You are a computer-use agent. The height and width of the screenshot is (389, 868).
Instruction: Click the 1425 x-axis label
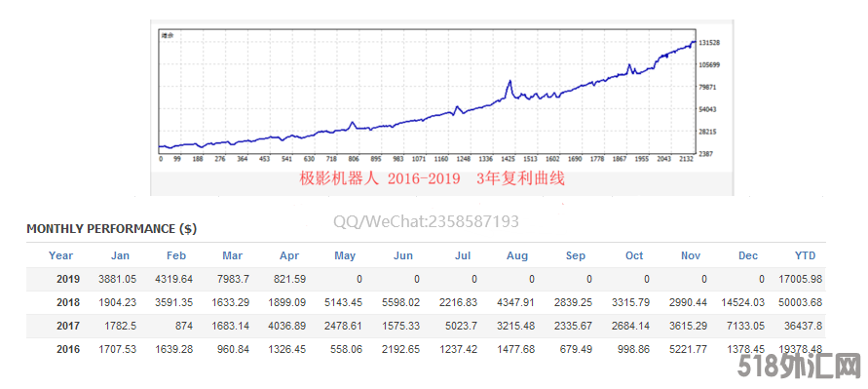pyautogui.click(x=509, y=159)
